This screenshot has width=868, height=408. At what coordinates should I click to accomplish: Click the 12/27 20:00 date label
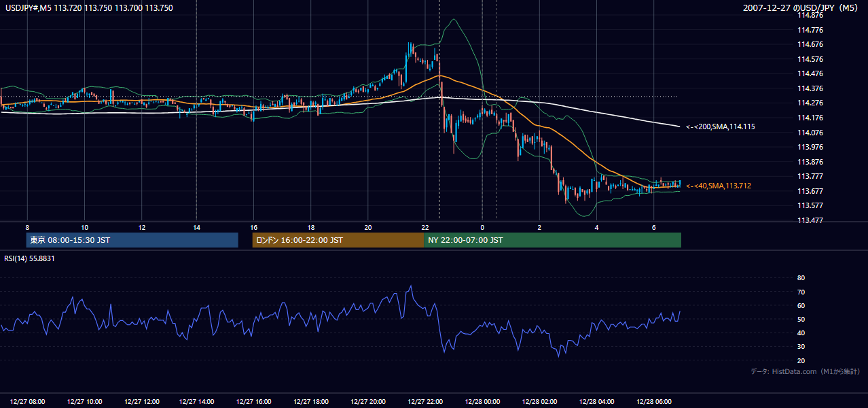click(x=369, y=402)
